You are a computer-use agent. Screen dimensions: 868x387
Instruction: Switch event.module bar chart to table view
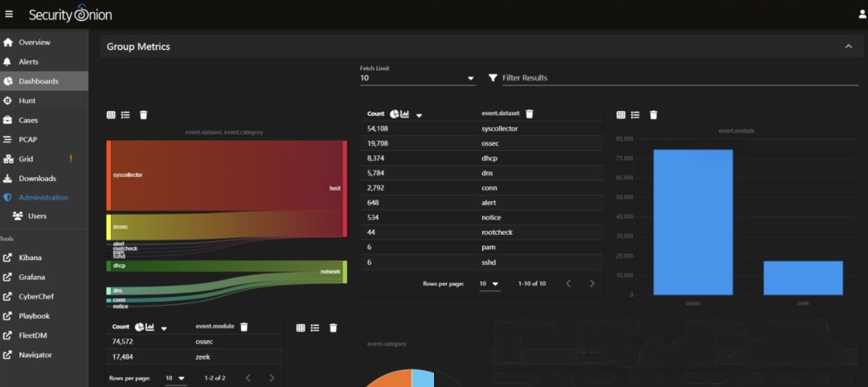click(620, 115)
